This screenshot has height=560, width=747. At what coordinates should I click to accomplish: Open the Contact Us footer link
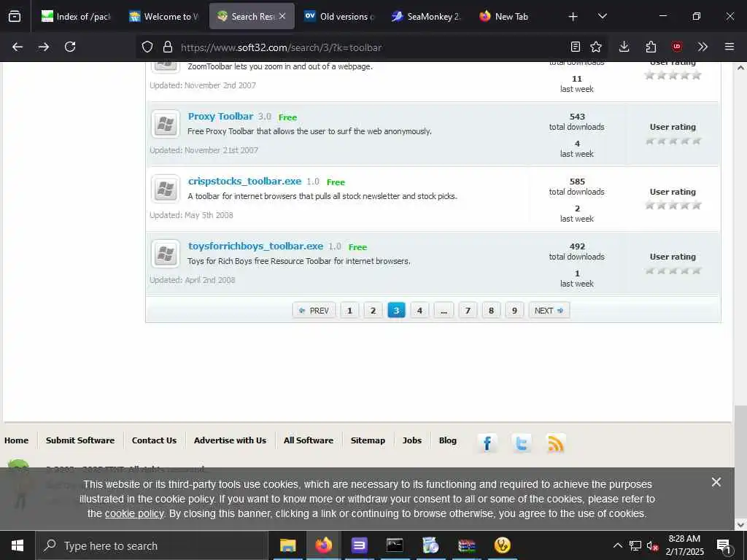[x=154, y=440]
